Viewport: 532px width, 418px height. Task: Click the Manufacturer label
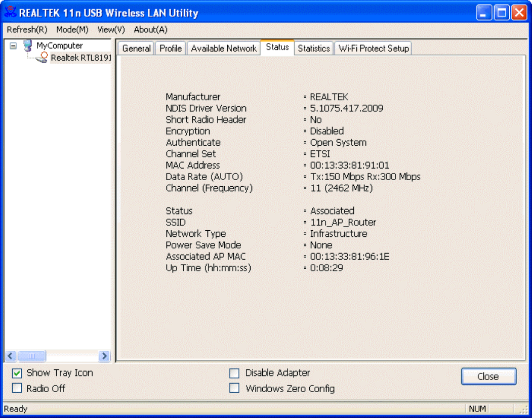(193, 97)
